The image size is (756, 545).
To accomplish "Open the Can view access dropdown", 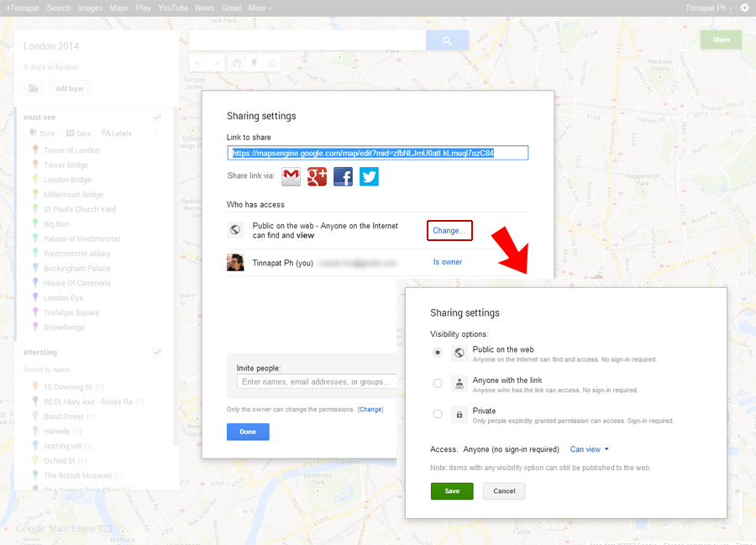I will click(x=589, y=449).
